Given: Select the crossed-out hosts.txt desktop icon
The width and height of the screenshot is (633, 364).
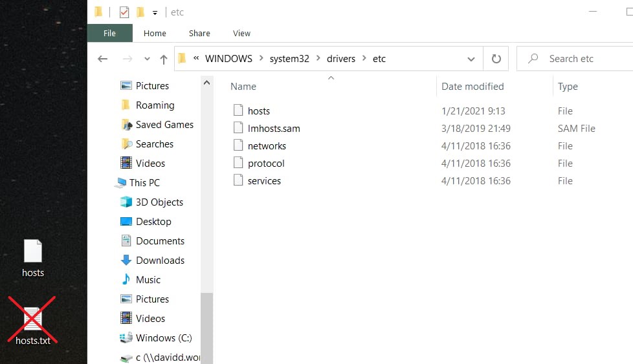Looking at the screenshot, I should [33, 321].
